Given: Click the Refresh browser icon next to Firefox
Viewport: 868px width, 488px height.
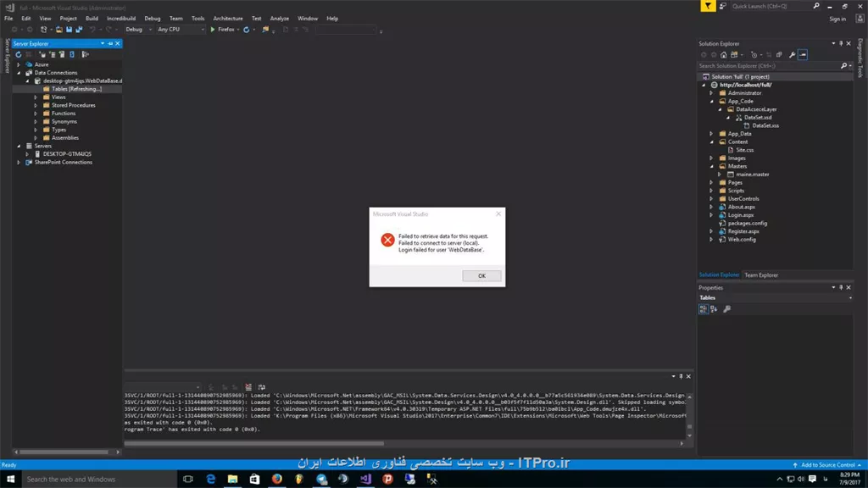Looking at the screenshot, I should click(x=247, y=30).
